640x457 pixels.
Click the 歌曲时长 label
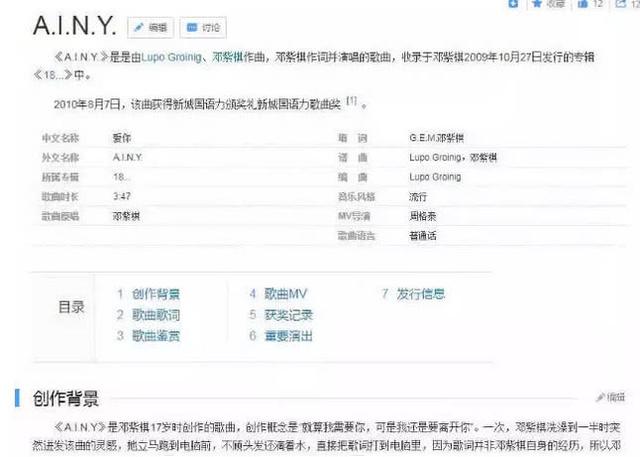point(60,197)
